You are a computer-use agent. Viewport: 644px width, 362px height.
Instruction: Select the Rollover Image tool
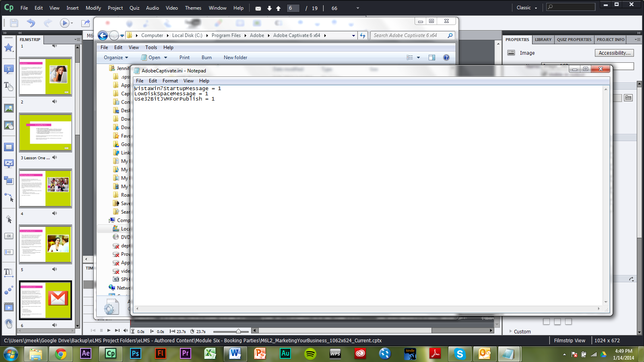click(9, 125)
